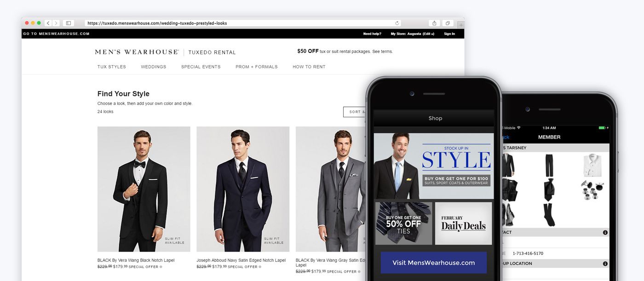The width and height of the screenshot is (644, 281).
Task: Click the Sign In link
Action: [x=449, y=34]
